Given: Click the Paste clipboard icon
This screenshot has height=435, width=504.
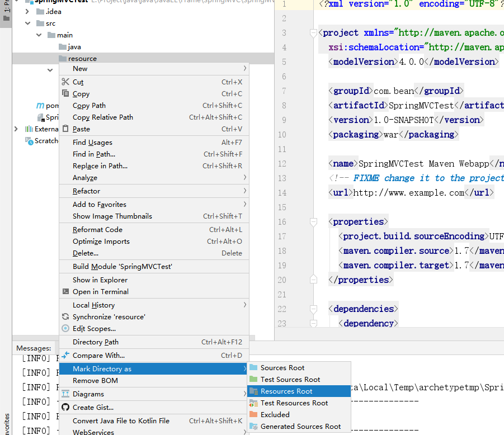Looking at the screenshot, I should pyautogui.click(x=65, y=129).
